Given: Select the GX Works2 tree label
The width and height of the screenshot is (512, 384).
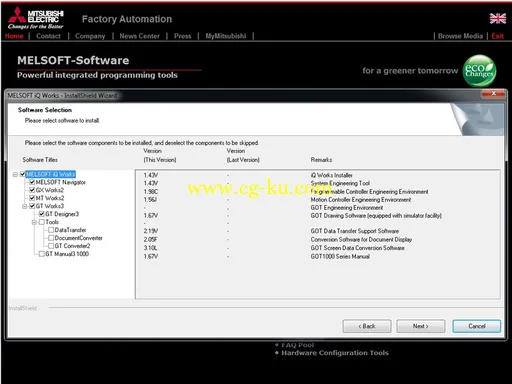Looking at the screenshot, I should point(50,190).
